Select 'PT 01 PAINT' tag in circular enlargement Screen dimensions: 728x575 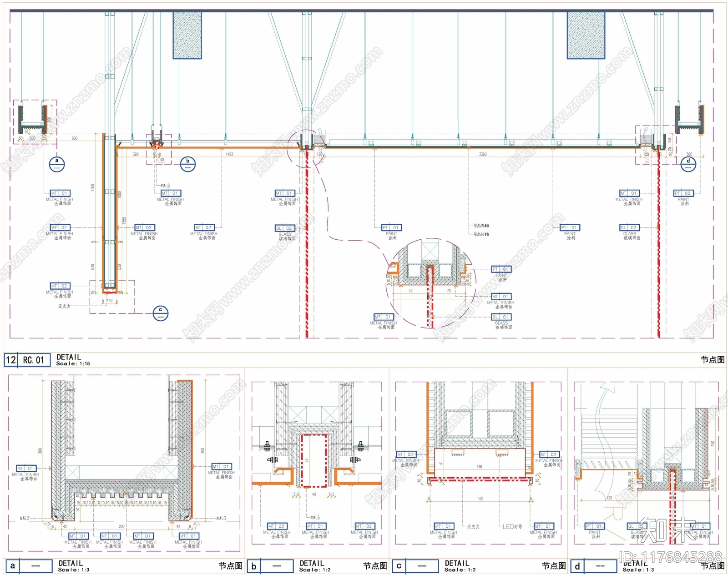click(501, 274)
